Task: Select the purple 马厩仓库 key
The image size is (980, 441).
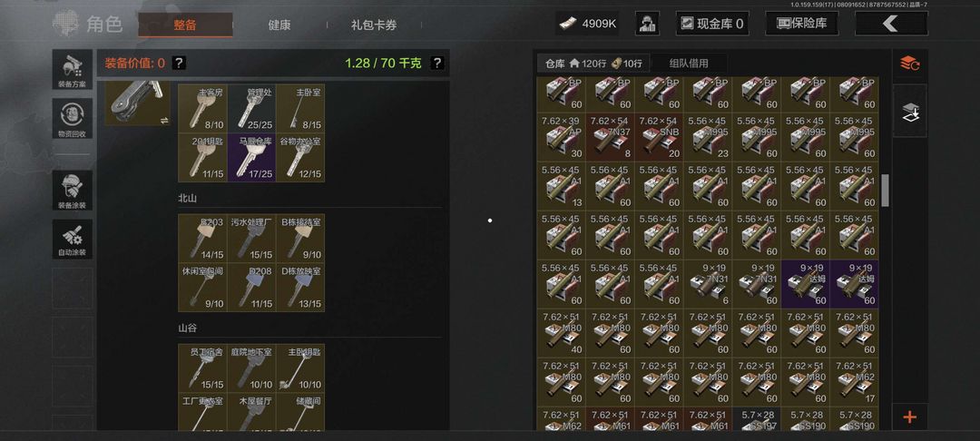Action: (x=251, y=157)
